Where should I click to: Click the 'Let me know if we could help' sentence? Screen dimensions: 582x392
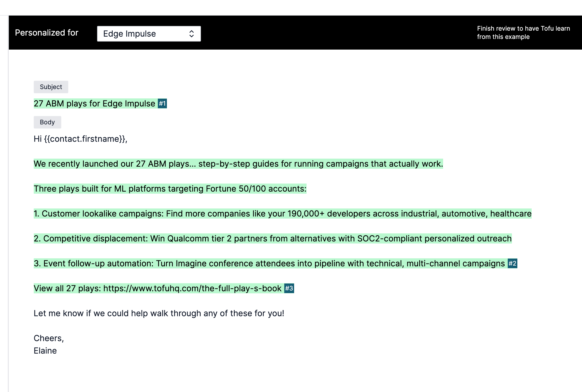(x=159, y=313)
